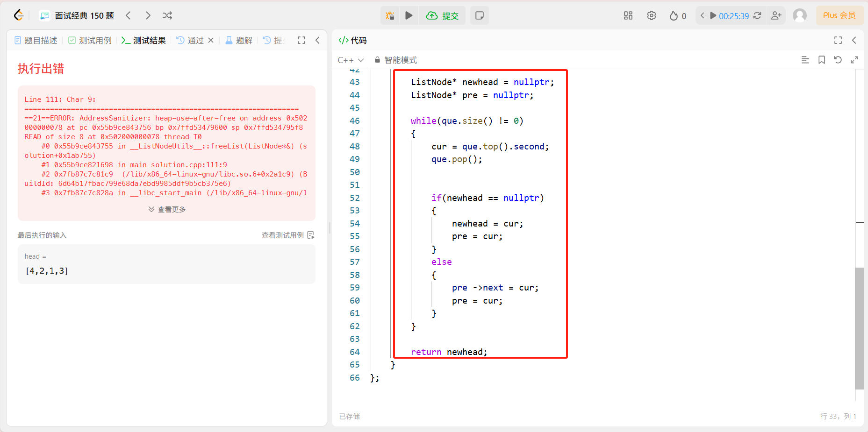
Task: Place cursor on 'return newhead;' line
Action: [449, 352]
